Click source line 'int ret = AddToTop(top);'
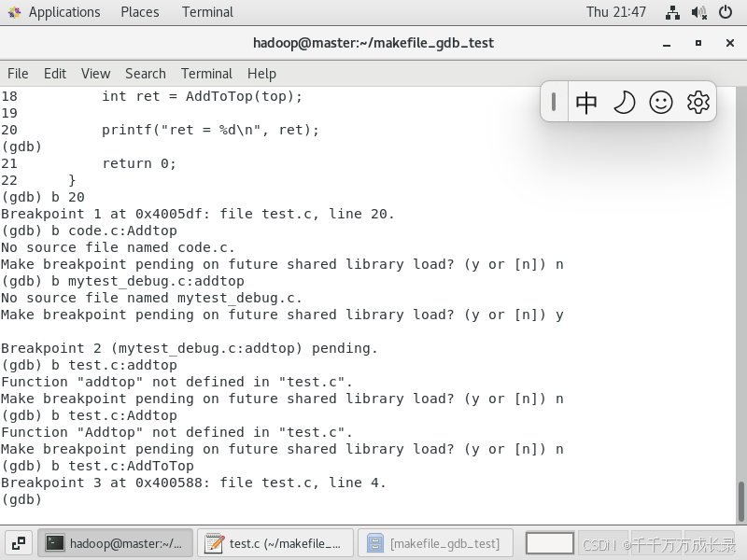 pos(202,97)
